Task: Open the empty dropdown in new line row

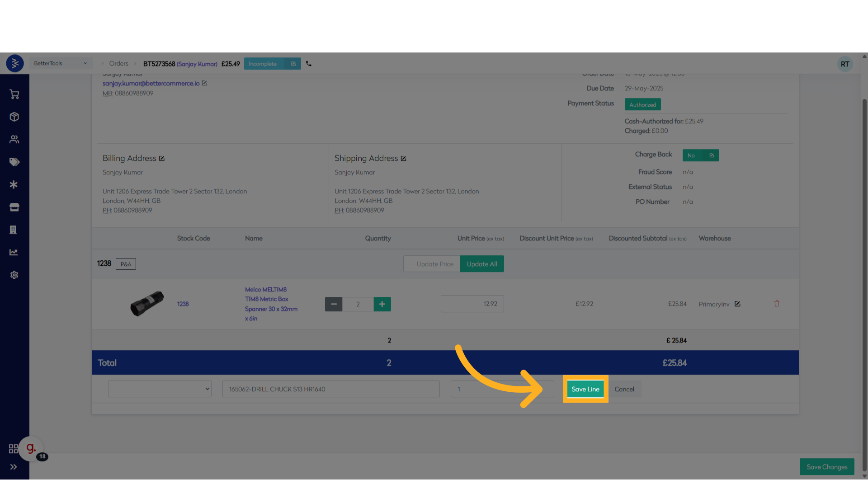Action: tap(160, 389)
